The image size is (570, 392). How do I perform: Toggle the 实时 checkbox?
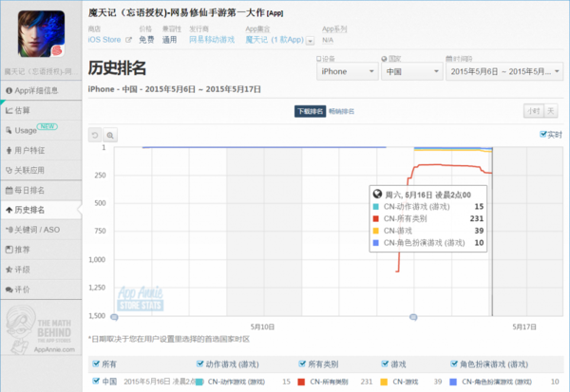(x=543, y=135)
